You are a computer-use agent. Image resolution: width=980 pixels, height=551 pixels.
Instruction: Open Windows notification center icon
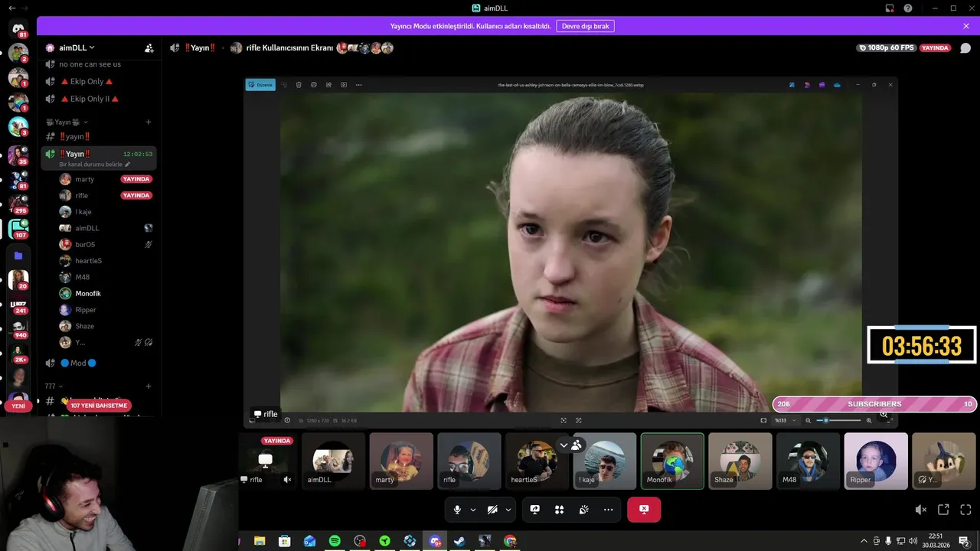(965, 541)
